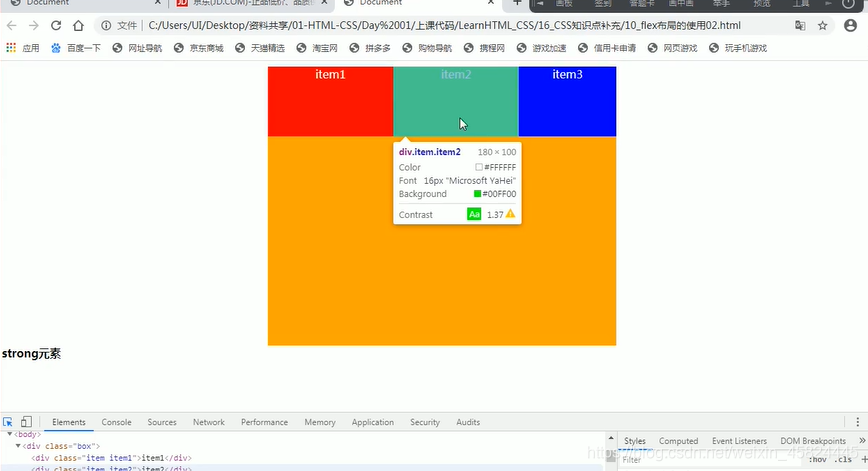Switch to the Audits panel
Viewport: 868px width, 471px height.
point(468,422)
